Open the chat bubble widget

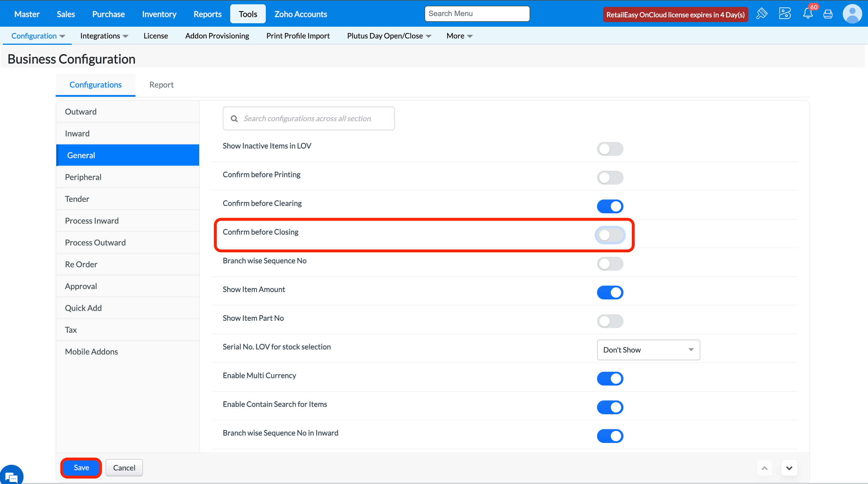point(11,476)
